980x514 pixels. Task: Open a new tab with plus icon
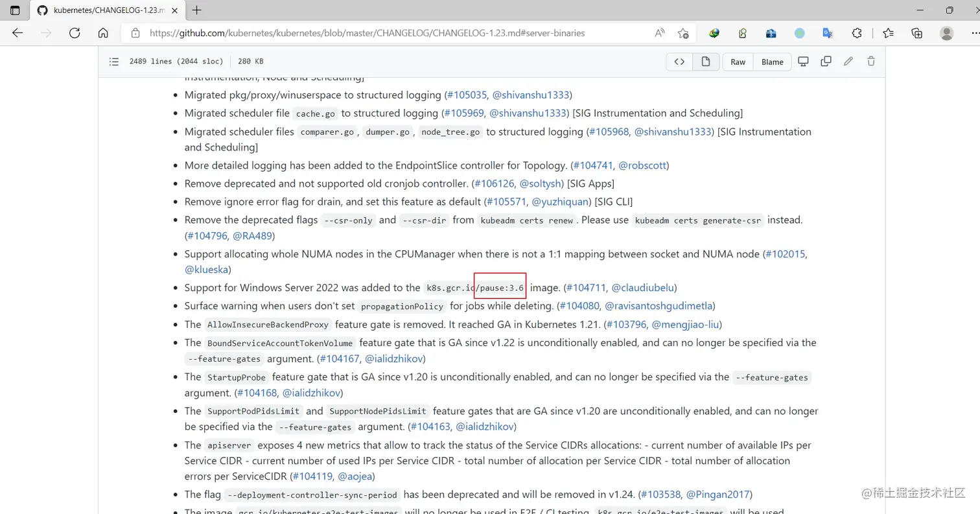[197, 10]
